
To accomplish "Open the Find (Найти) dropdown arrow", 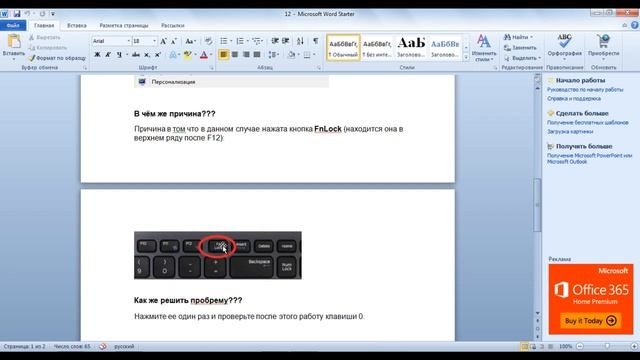I will tap(531, 37).
